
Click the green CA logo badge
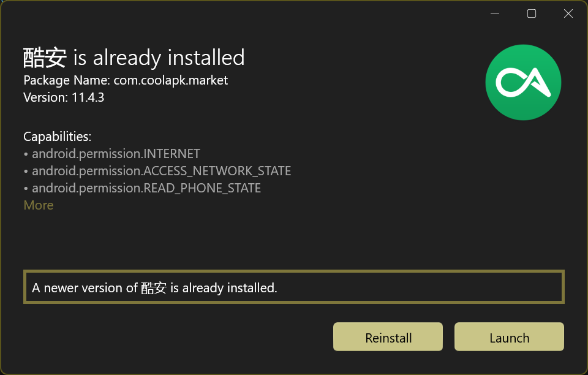point(523,82)
